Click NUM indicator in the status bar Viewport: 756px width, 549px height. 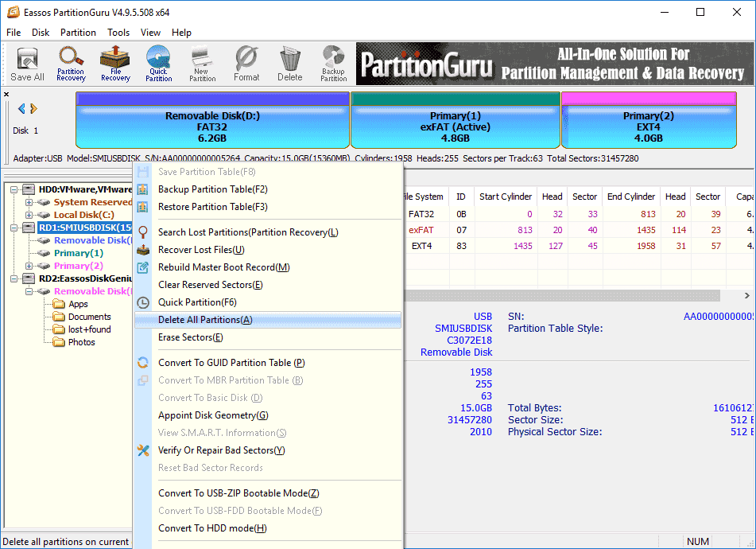[x=698, y=541]
